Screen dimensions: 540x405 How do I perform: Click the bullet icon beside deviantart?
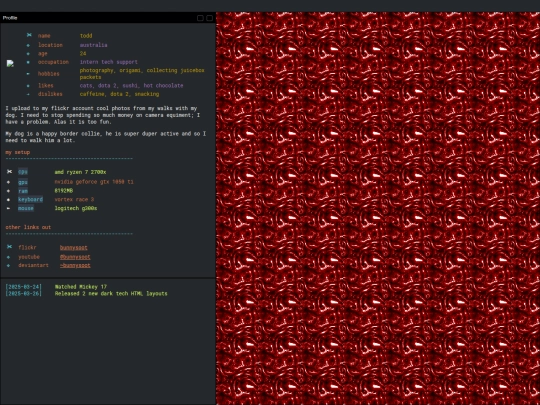pyautogui.click(x=9, y=266)
